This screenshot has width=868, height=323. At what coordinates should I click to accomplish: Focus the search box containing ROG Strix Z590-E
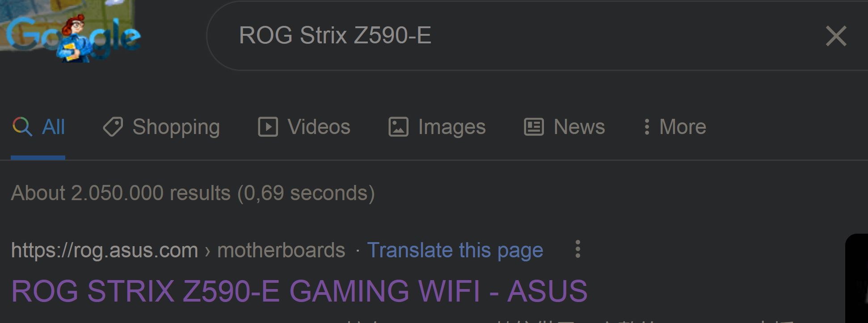514,35
